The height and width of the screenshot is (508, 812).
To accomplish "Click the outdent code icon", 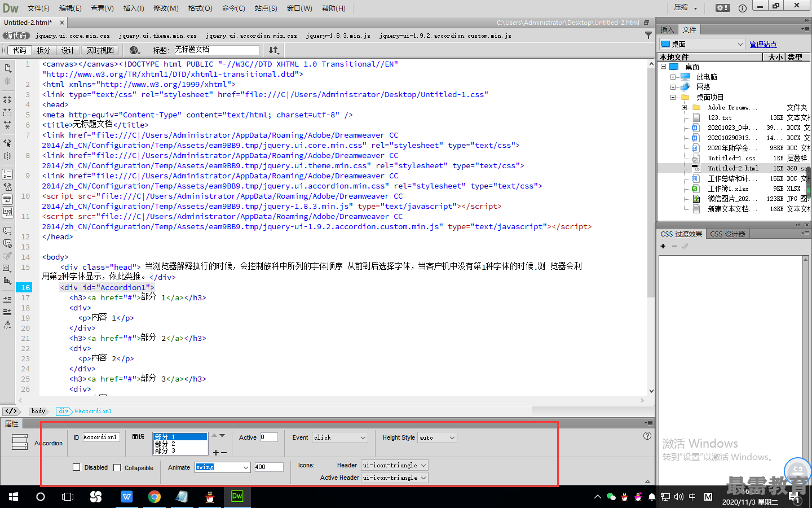I will click(7, 312).
